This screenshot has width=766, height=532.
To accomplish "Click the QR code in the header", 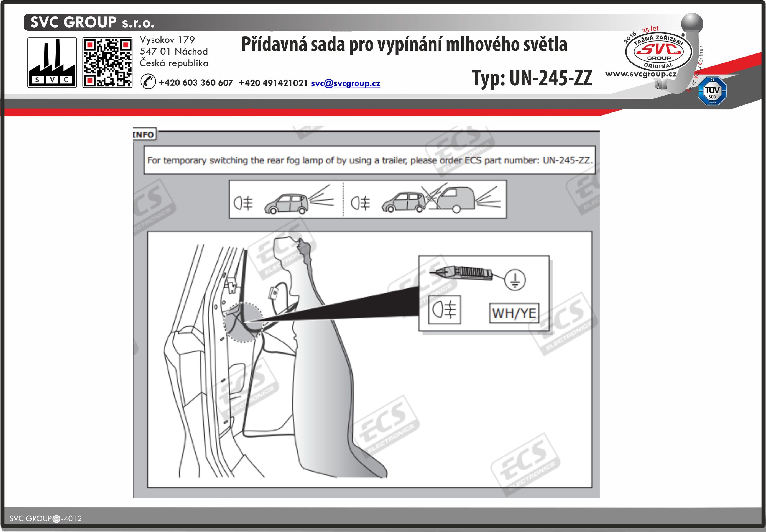I will pos(107,63).
